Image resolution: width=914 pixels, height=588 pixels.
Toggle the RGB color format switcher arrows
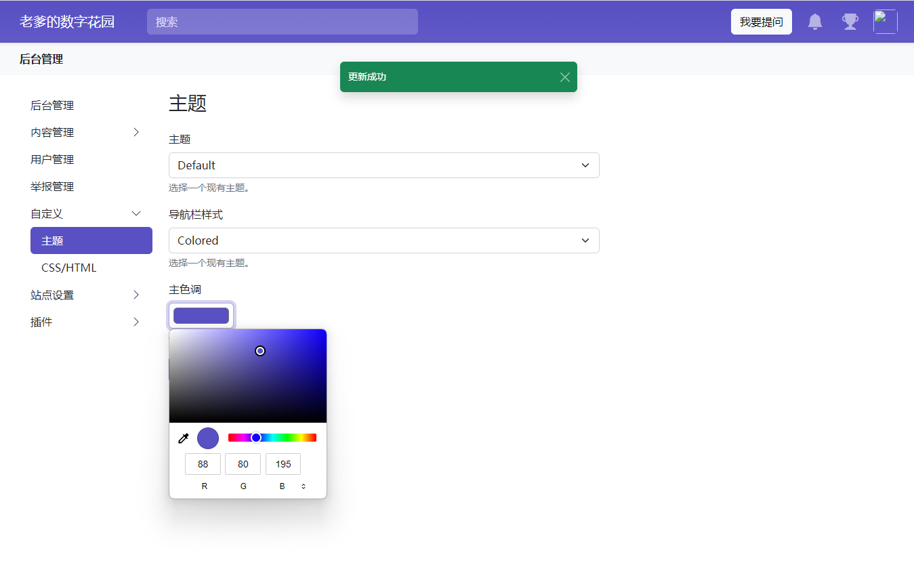[x=304, y=486]
